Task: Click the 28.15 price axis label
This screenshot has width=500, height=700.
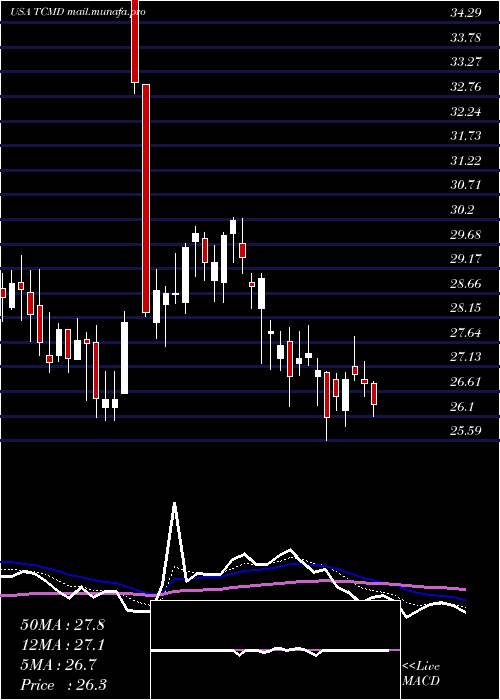Action: coord(466,308)
